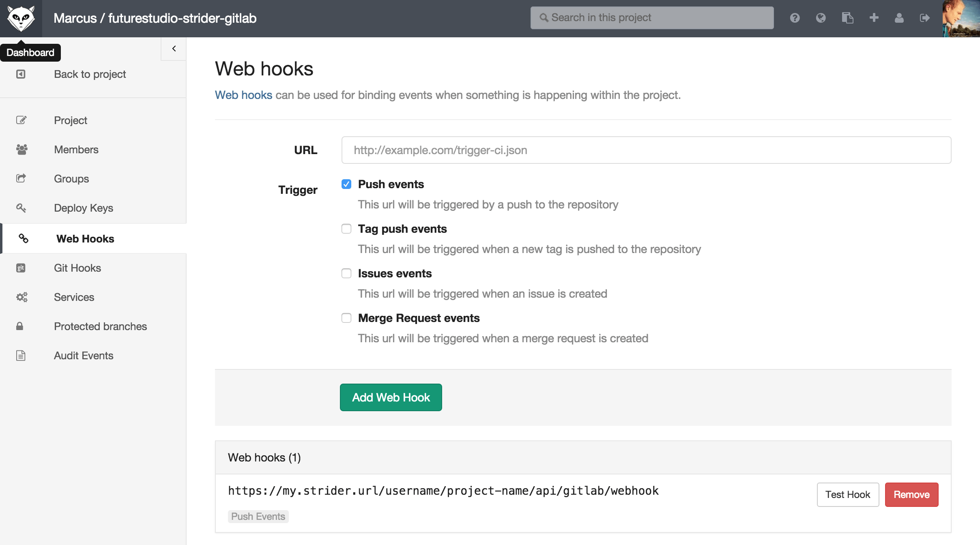Click Test Hook for existing webhook
The height and width of the screenshot is (545, 980).
(847, 494)
